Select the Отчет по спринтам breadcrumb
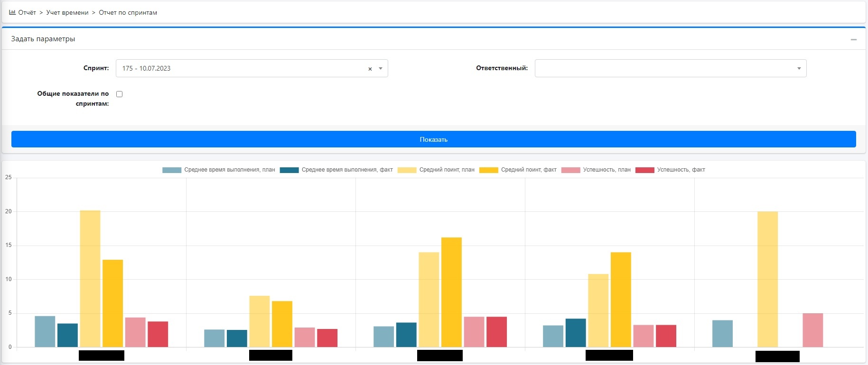 128,13
